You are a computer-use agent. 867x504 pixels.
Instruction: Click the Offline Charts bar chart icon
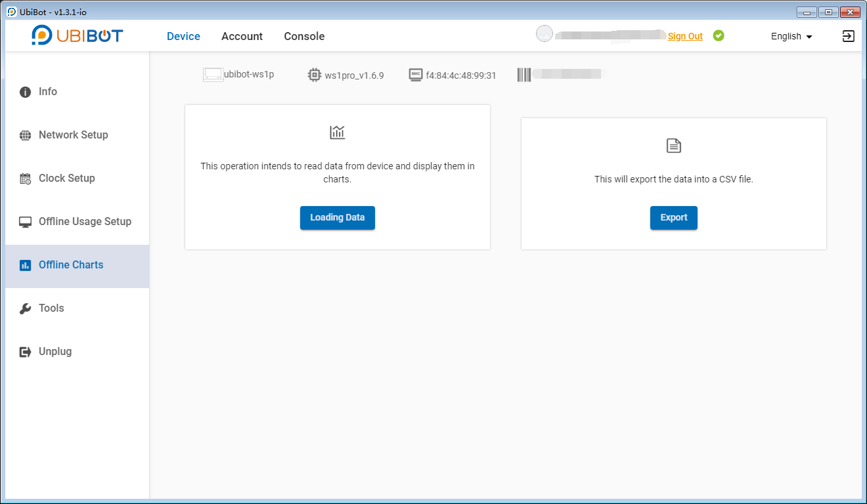point(26,265)
